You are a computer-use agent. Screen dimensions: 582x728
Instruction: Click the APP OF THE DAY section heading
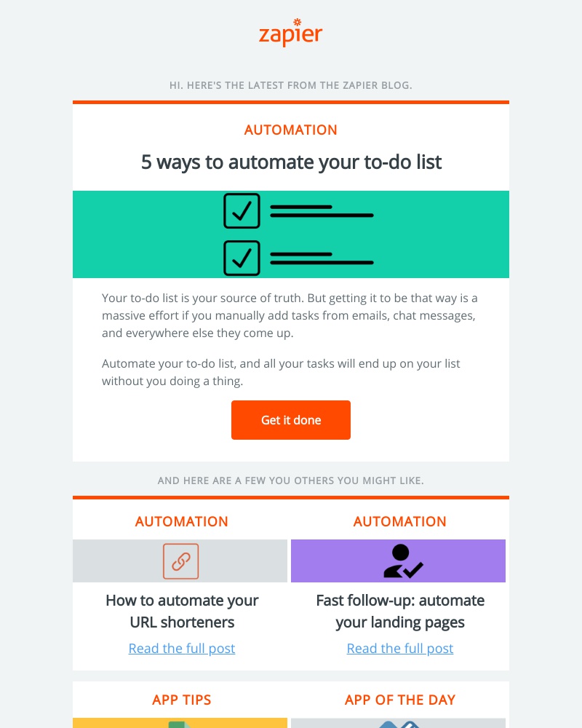click(x=400, y=700)
